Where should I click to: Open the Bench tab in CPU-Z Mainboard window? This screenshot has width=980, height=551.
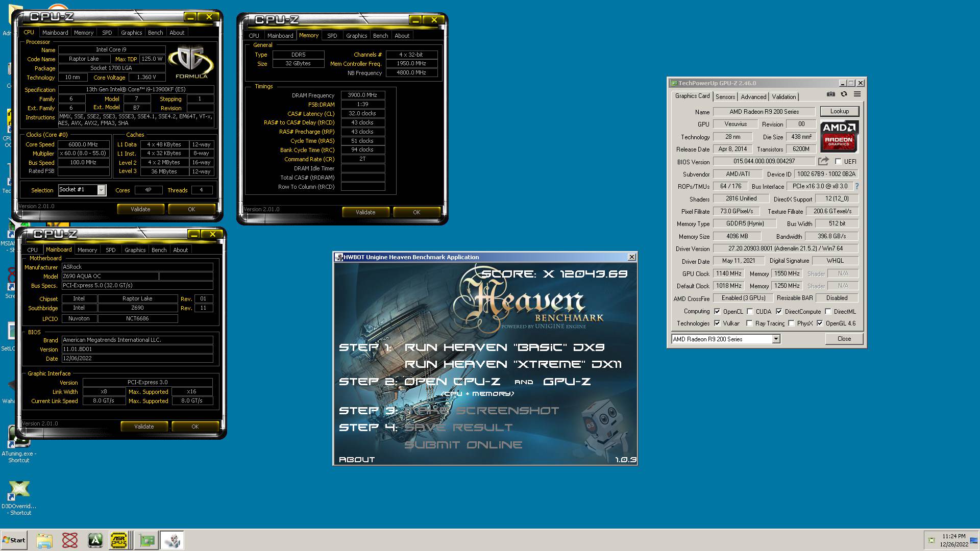159,250
